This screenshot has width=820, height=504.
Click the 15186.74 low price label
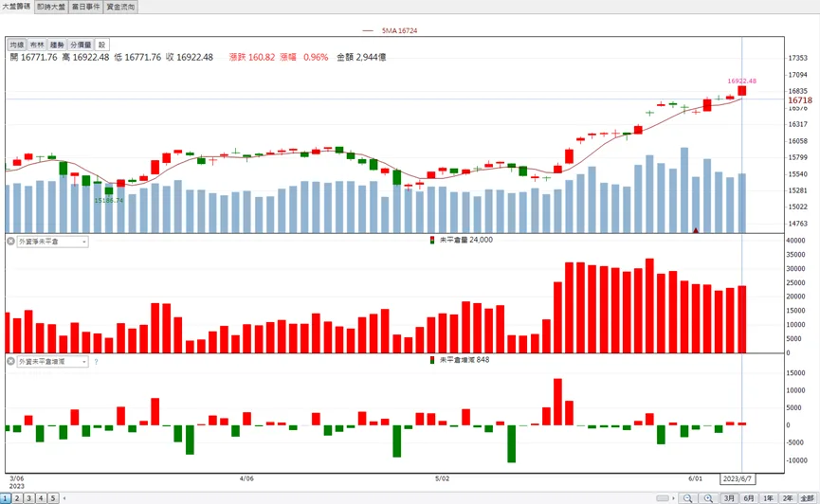click(x=109, y=200)
